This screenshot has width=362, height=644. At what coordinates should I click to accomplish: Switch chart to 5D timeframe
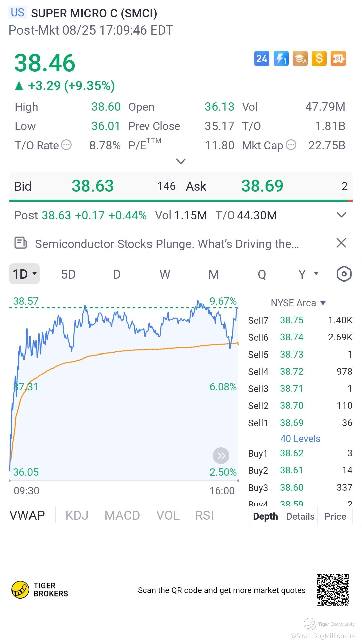[68, 274]
